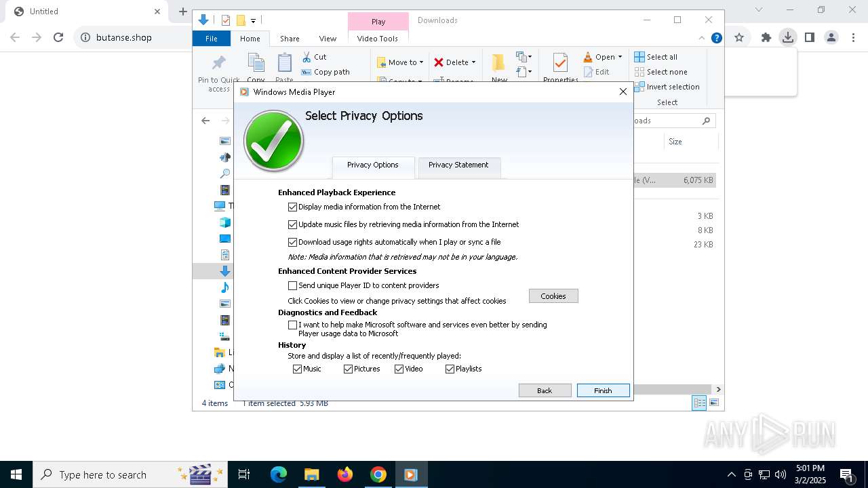Collapse the Explorer ribbon with chevron

(702, 38)
